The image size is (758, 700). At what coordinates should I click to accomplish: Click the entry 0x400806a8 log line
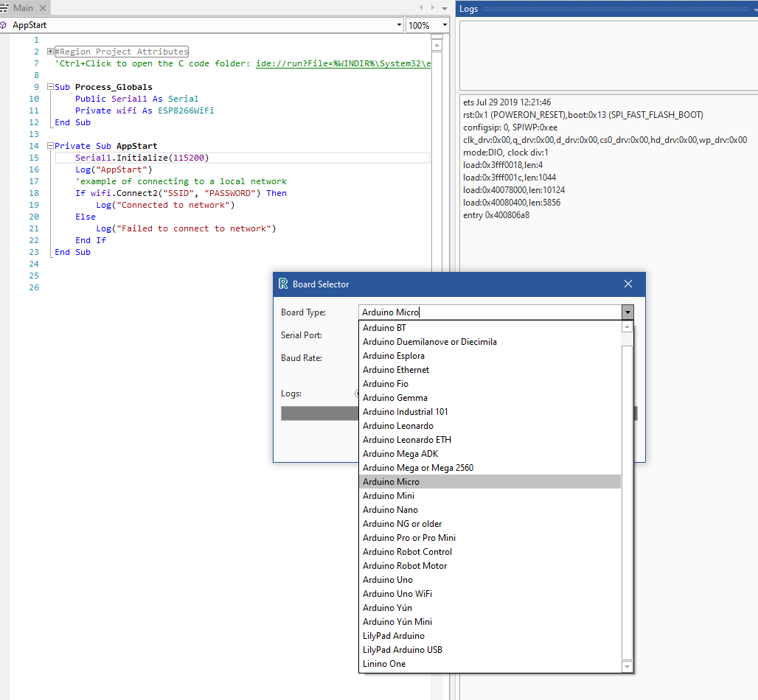tap(496, 215)
